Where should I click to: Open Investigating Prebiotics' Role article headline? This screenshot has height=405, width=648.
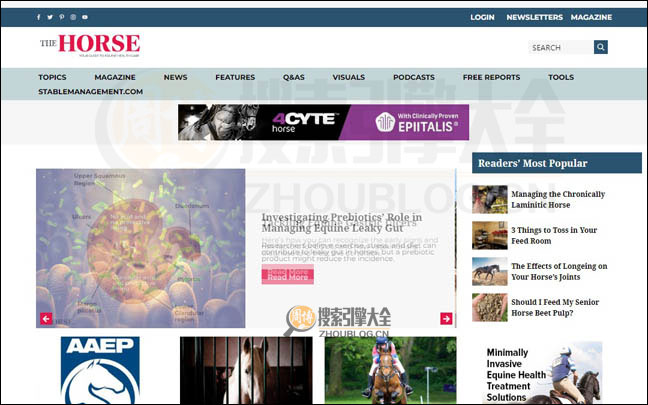point(342,222)
